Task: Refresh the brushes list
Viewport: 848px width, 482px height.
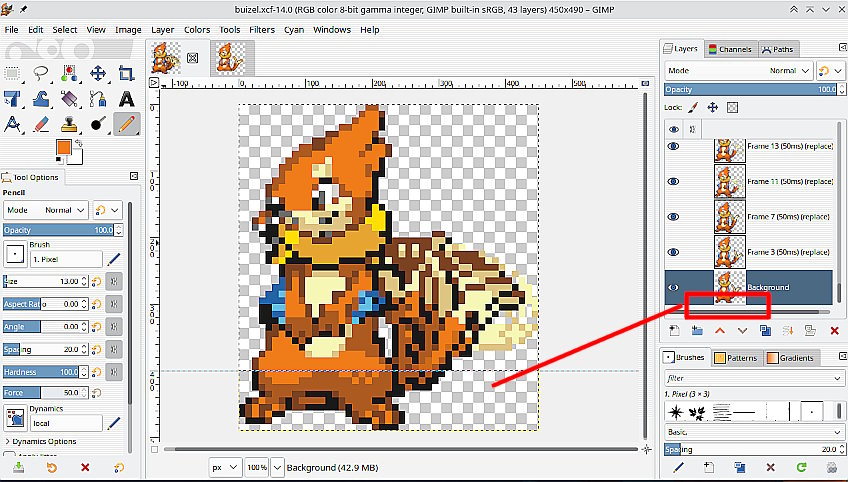Action: tap(801, 467)
